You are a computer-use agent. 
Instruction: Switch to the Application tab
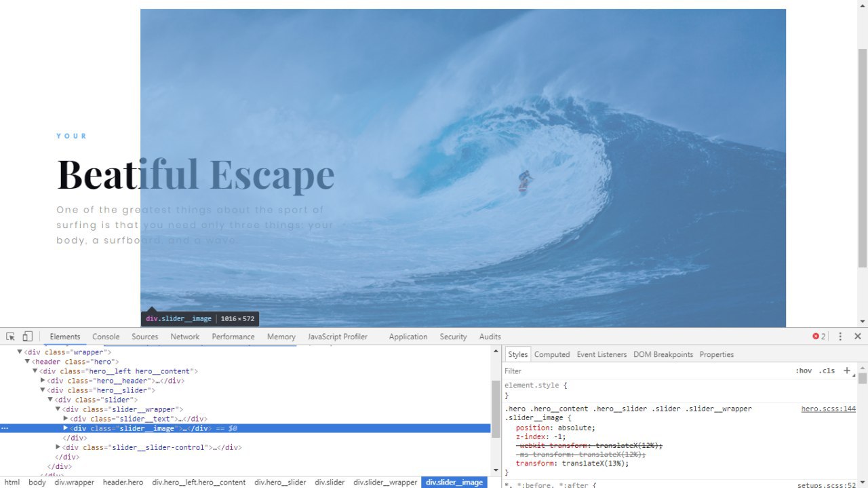tap(408, 337)
